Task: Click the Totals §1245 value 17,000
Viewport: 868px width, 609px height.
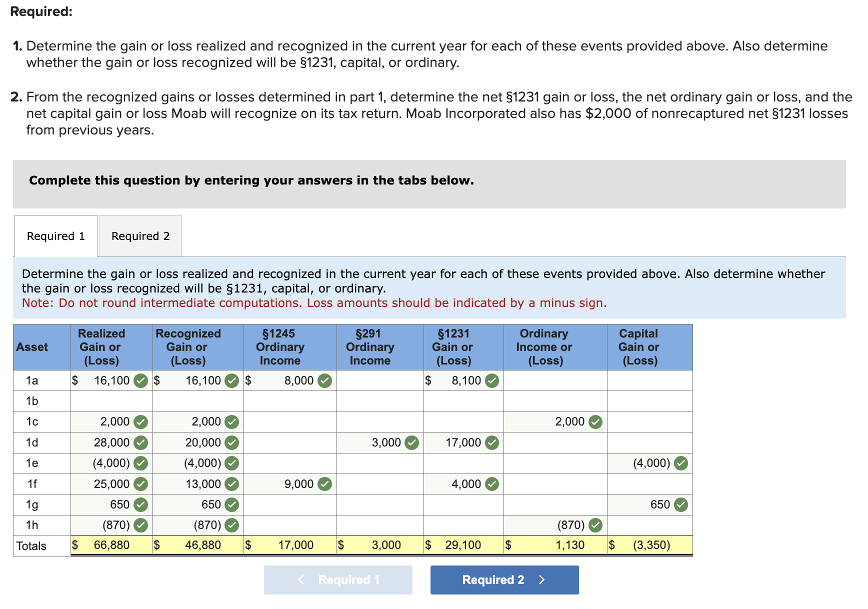Action: 296,545
